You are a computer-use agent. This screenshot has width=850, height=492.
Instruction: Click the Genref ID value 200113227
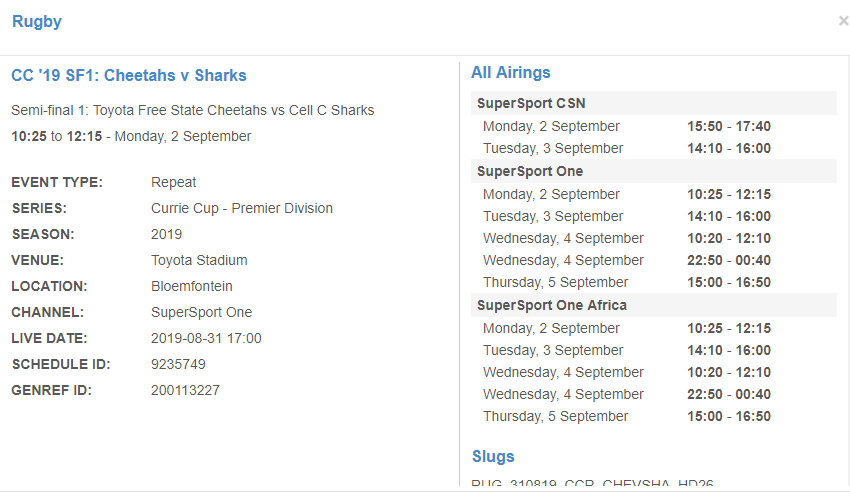point(185,390)
